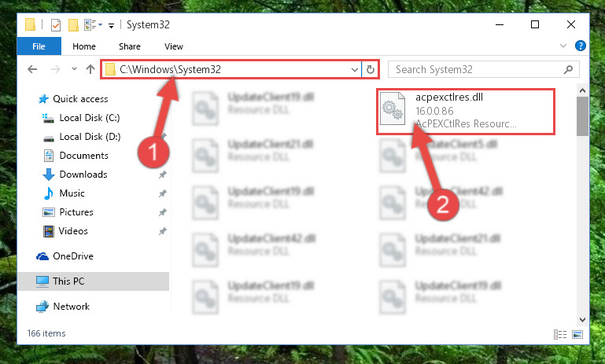The width and height of the screenshot is (605, 364).
Task: Expand the address bar history dropdown
Action: tap(354, 70)
